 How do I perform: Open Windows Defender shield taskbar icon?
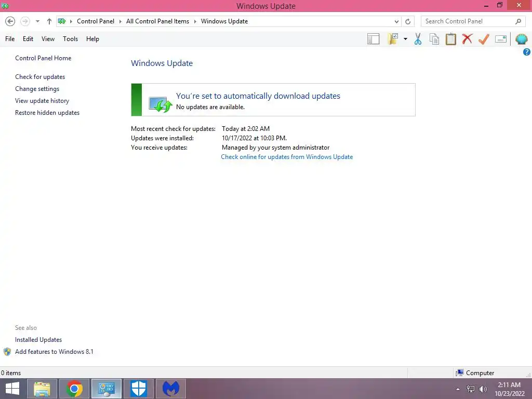click(138, 389)
